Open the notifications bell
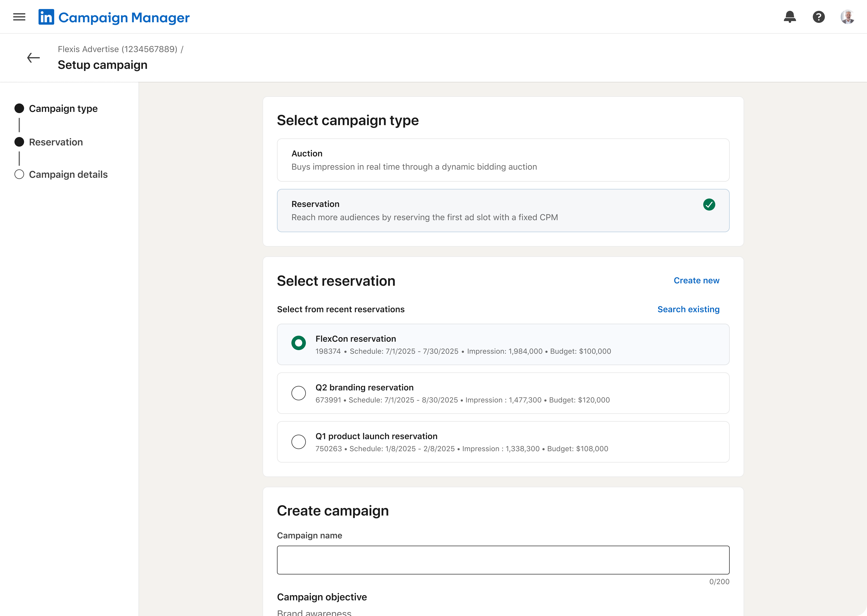 coord(790,17)
